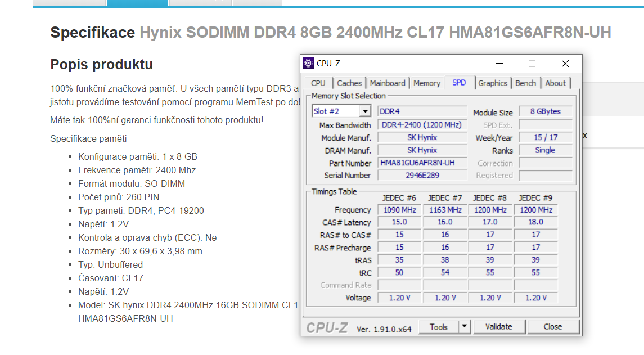This screenshot has width=644, height=355.
Task: Click the Typ pameti: DDR4, PC4-19200 line
Action: coord(141,211)
